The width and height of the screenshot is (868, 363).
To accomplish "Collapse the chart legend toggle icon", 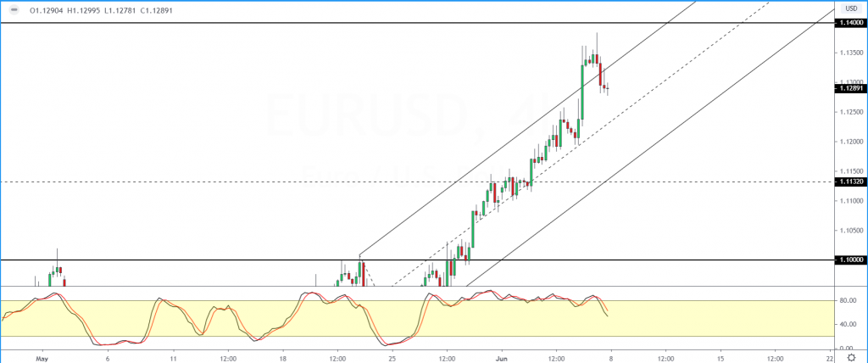I will click(x=14, y=10).
